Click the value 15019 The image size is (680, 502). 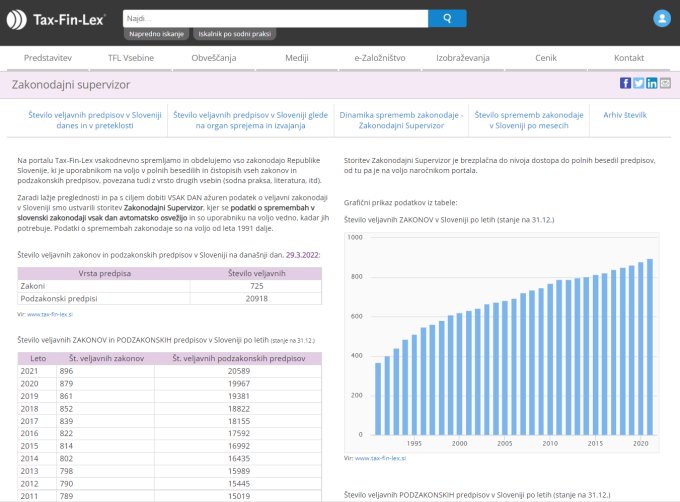(239, 496)
